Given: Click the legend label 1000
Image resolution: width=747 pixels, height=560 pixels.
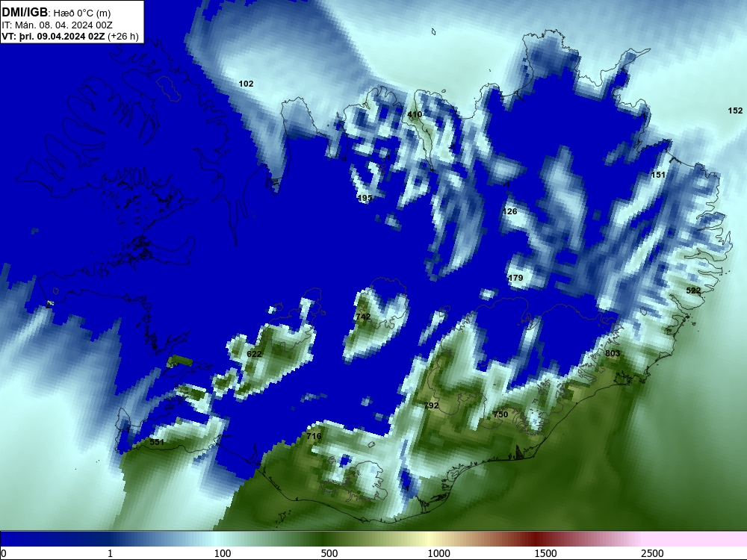Looking at the screenshot, I should click(438, 553).
